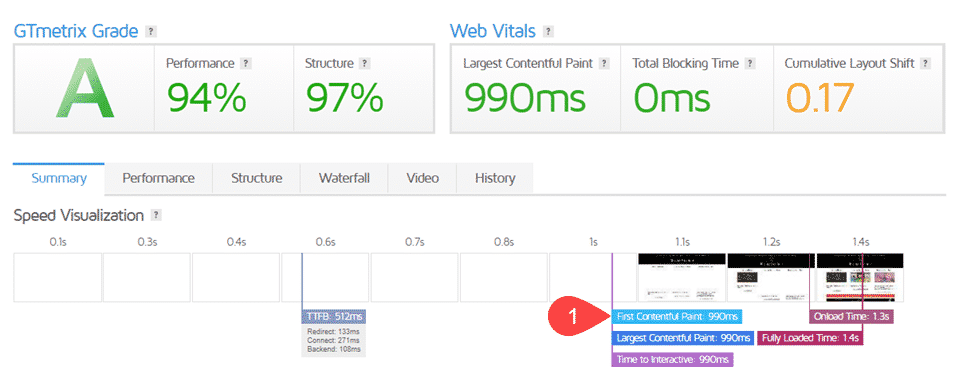Select the Summary tab
Screen dimensions: 960x378
(59, 178)
